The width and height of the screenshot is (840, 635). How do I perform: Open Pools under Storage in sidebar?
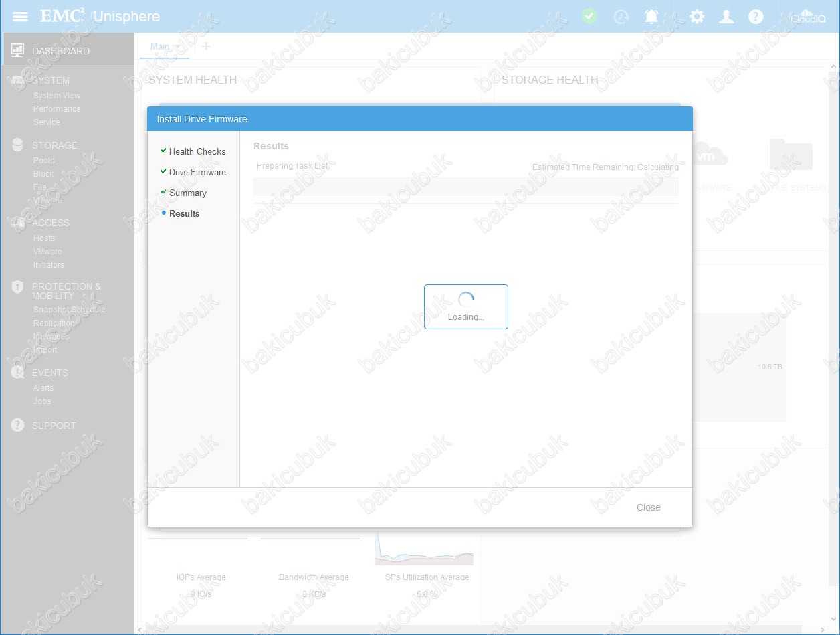coord(44,161)
